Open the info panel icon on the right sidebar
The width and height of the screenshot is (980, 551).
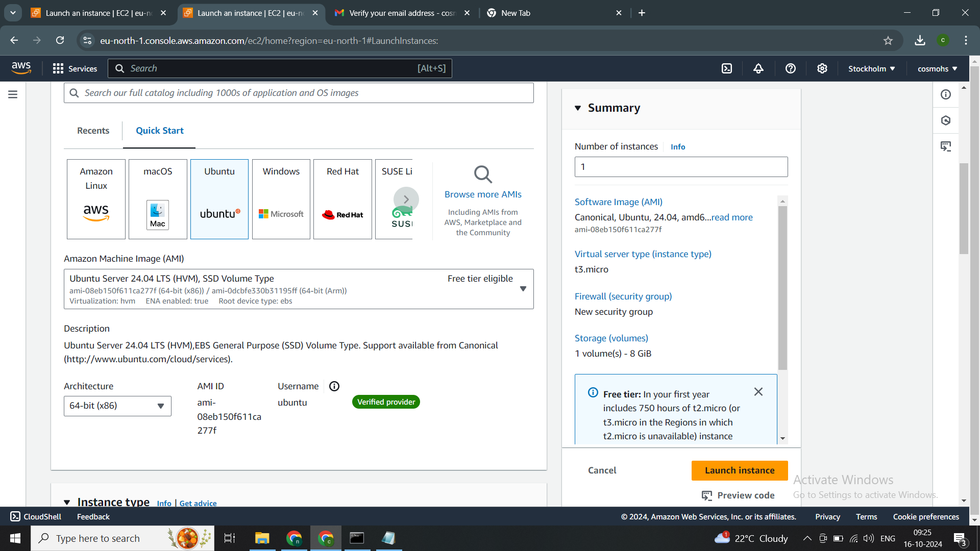(946, 94)
